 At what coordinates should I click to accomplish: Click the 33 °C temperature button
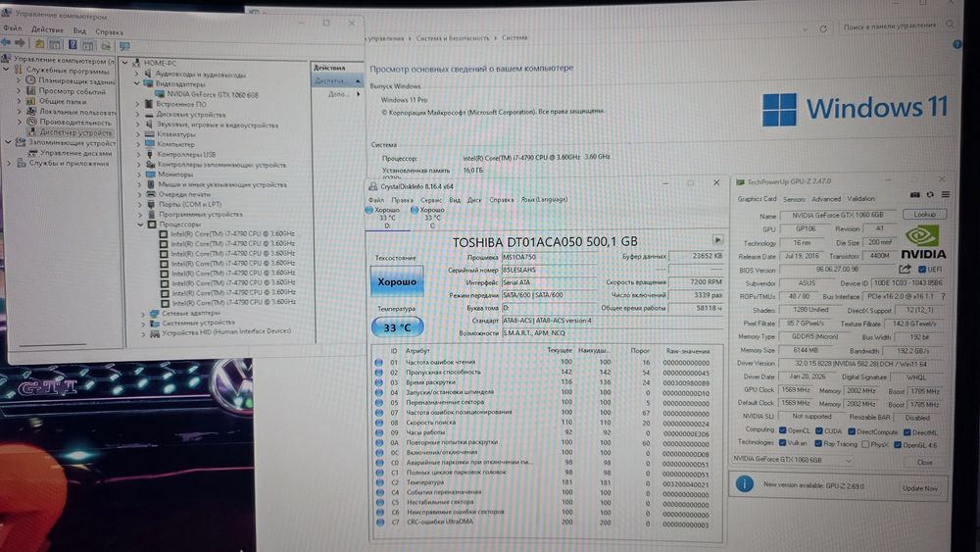[398, 327]
